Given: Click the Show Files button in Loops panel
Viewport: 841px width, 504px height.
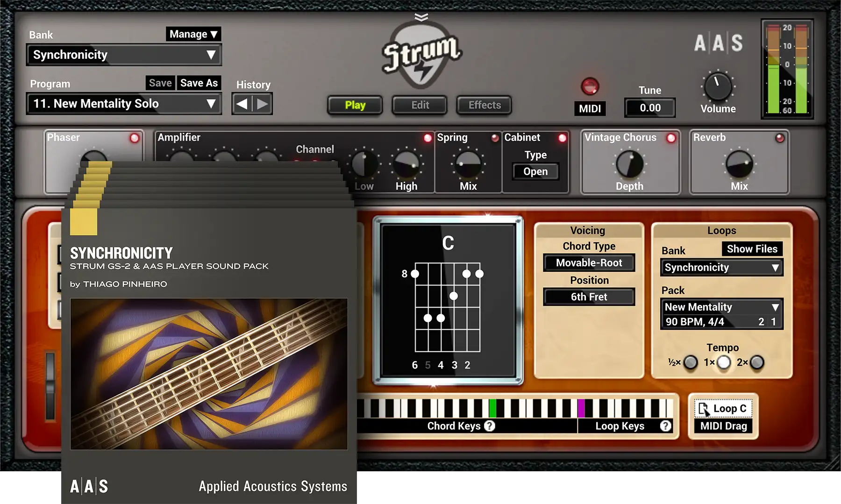Looking at the screenshot, I should 752,249.
